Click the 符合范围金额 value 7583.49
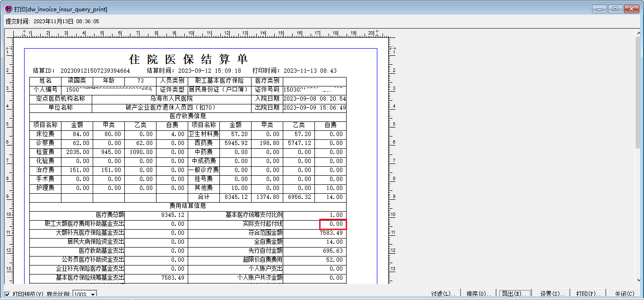 (x=331, y=233)
